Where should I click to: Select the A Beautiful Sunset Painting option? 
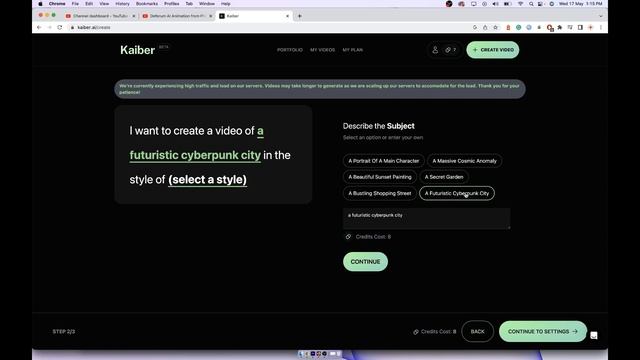tap(380, 177)
